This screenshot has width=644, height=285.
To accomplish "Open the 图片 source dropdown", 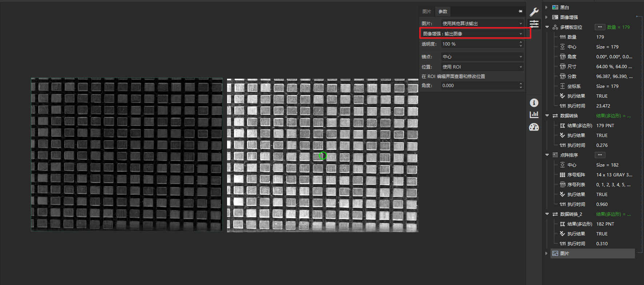I will 482,23.
